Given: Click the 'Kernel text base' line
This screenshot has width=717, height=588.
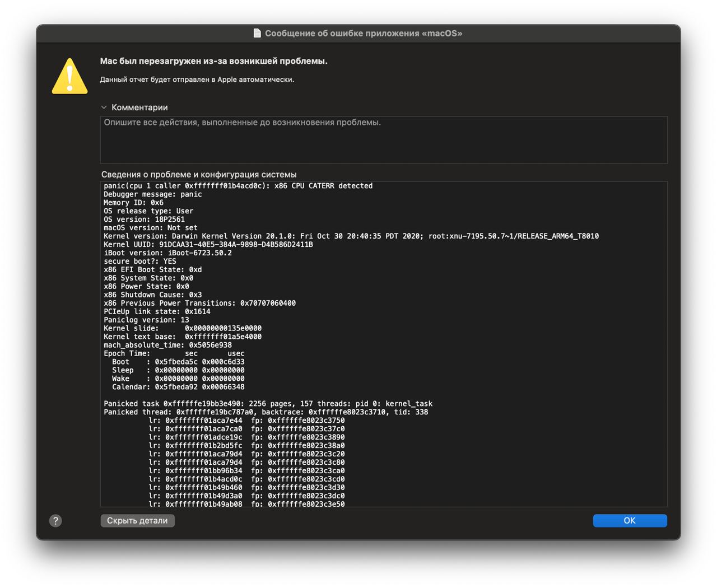Looking at the screenshot, I should [183, 337].
